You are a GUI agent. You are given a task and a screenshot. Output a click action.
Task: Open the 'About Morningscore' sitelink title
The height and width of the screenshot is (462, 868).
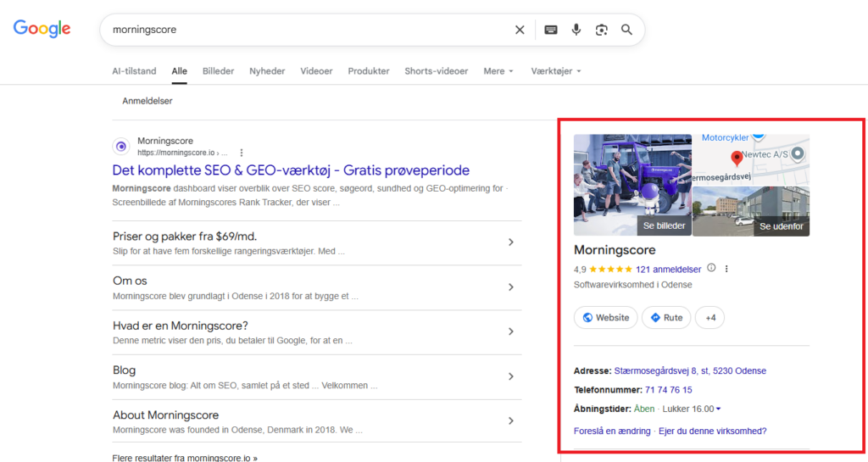click(x=165, y=415)
